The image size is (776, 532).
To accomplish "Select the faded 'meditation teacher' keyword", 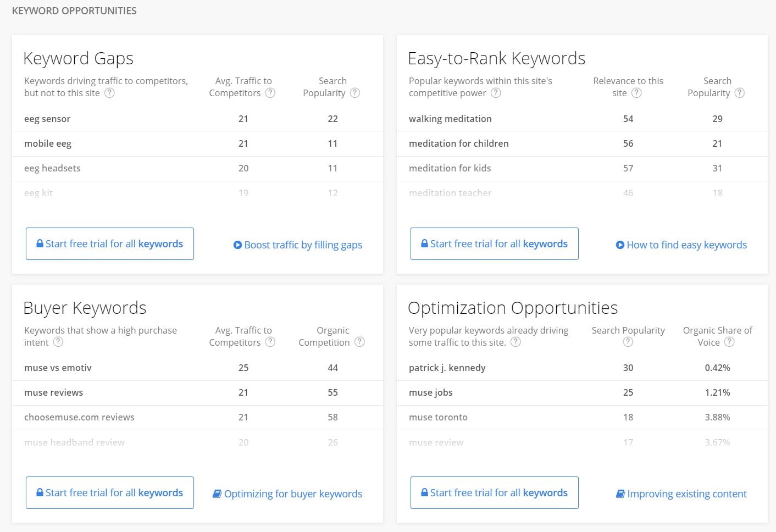I will (450, 193).
